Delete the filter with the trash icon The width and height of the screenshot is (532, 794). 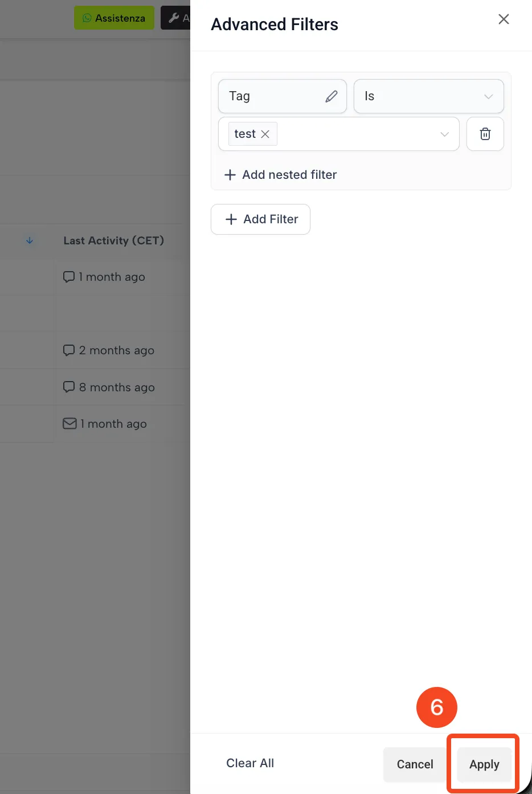pos(485,134)
